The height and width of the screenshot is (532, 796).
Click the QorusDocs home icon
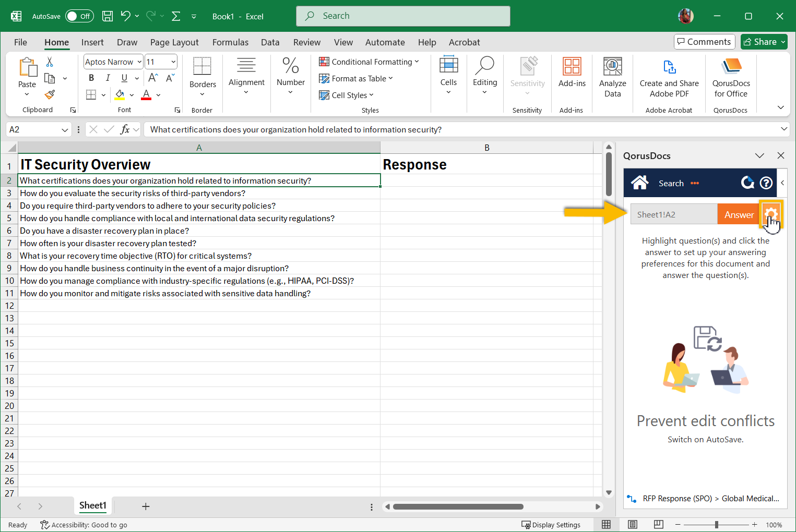coord(639,183)
